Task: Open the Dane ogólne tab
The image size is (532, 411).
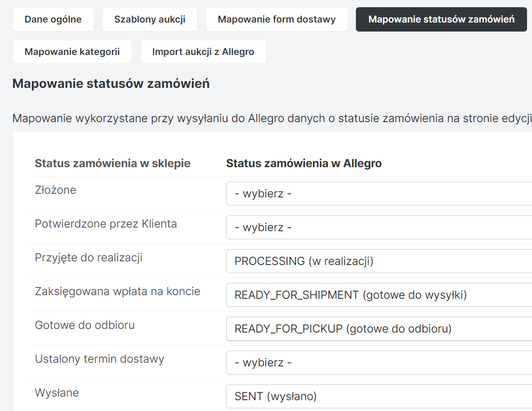Action: point(53,19)
